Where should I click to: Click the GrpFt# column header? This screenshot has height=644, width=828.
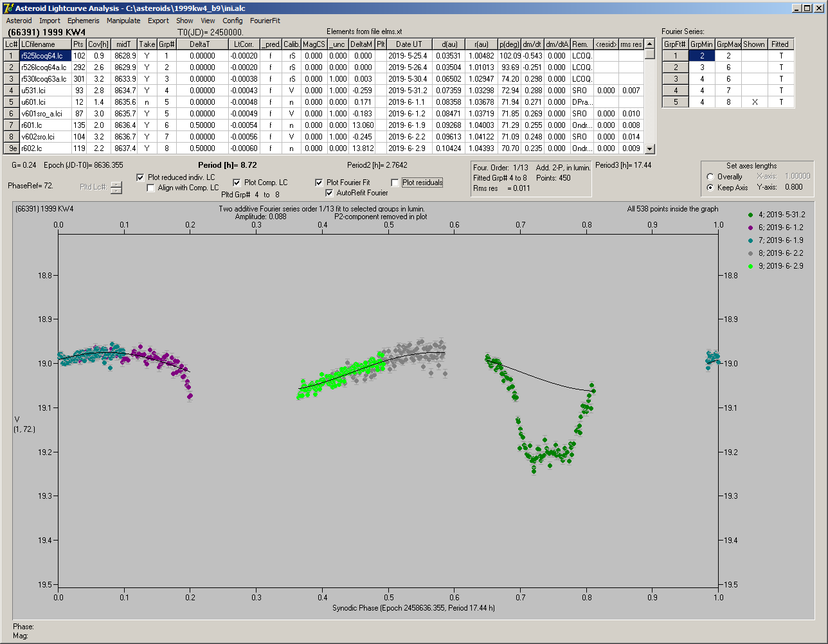click(x=676, y=44)
